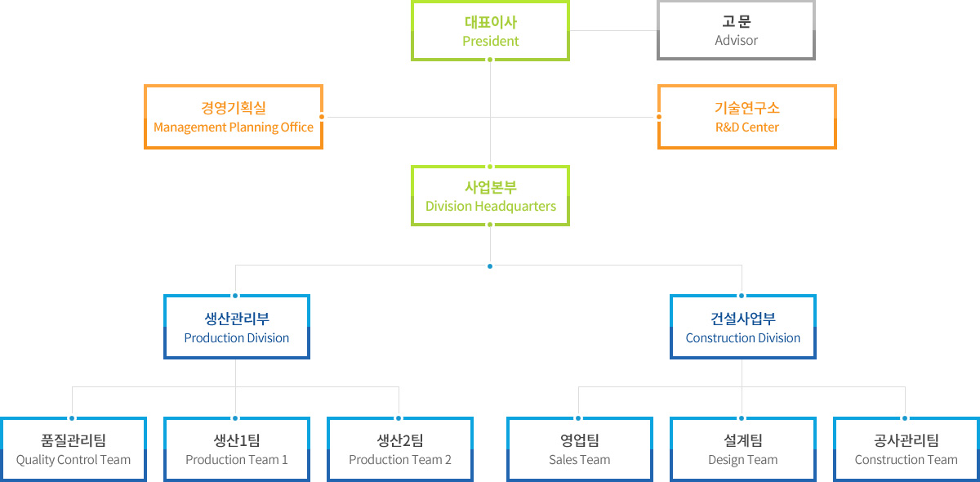This screenshot has width=980, height=482.
Task: Click the blue junction dot below Division Headquarters
Action: pyautogui.click(x=490, y=266)
